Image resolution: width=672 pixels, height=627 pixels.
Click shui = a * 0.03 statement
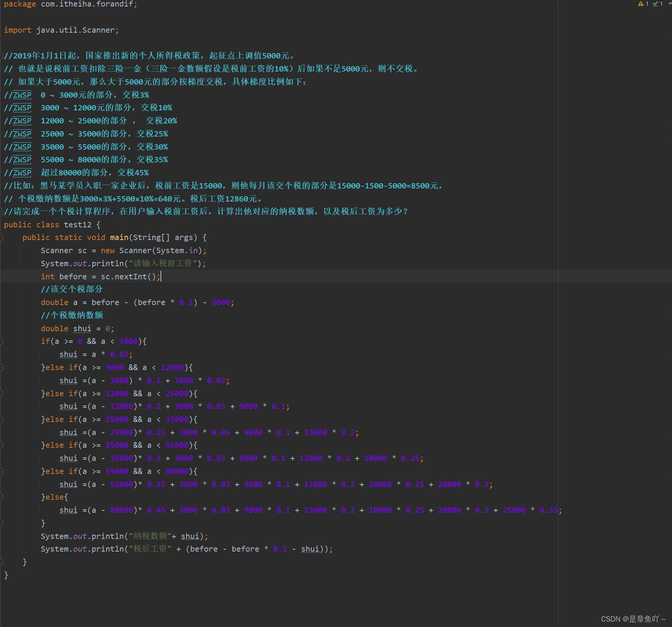(x=96, y=355)
